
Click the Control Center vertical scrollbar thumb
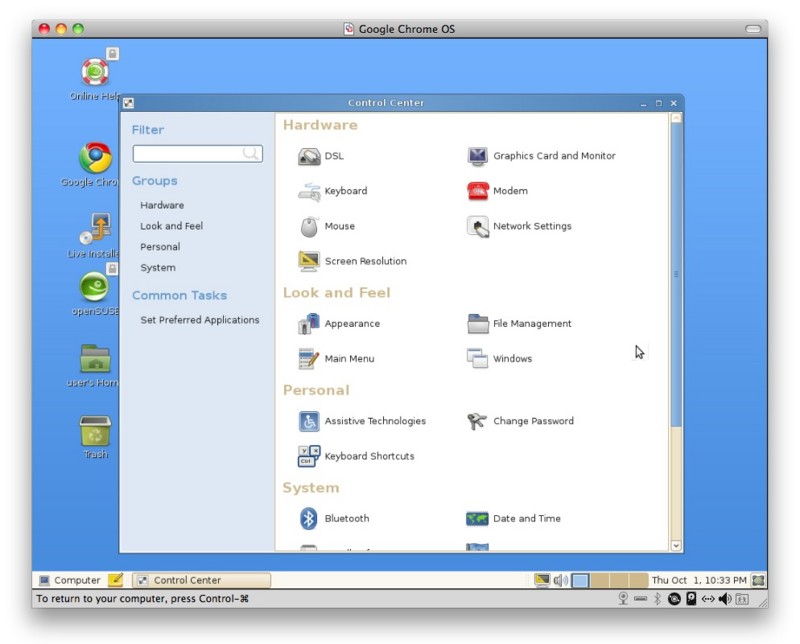tap(676, 275)
